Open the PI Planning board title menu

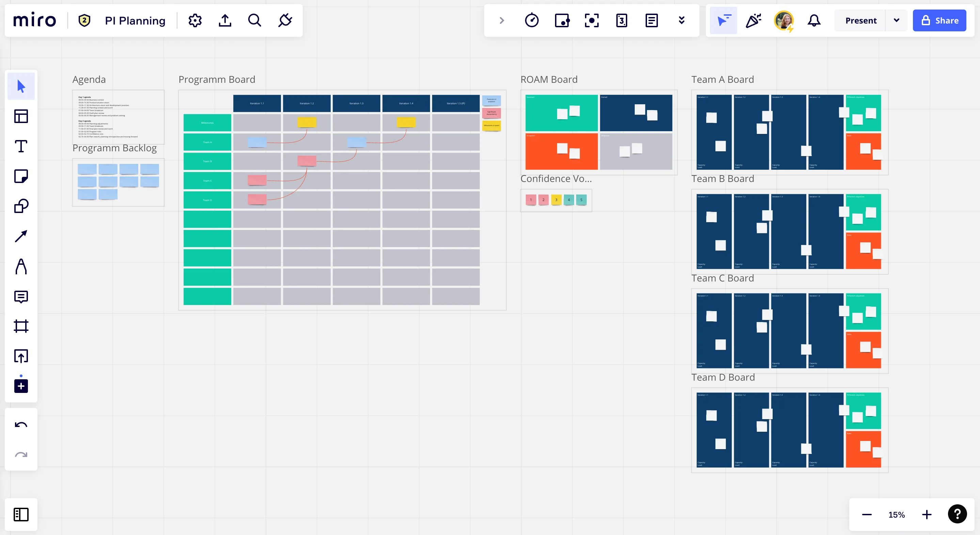point(135,20)
